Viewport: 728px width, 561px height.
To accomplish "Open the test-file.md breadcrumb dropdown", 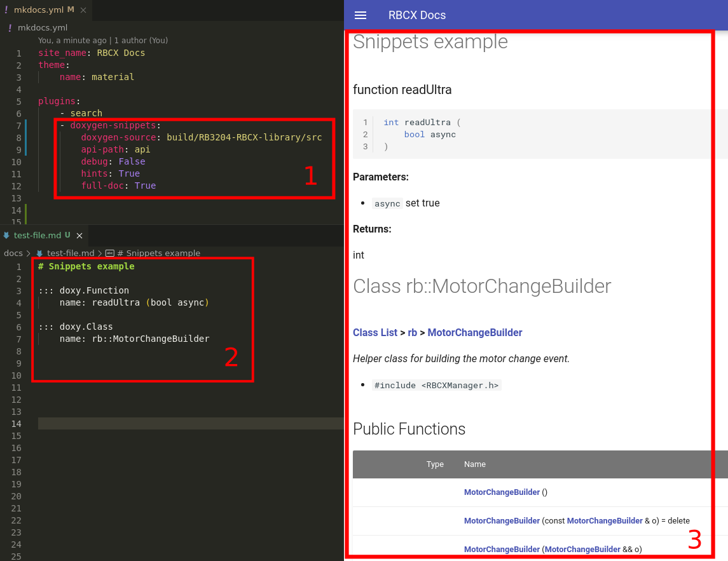I will pyautogui.click(x=72, y=253).
